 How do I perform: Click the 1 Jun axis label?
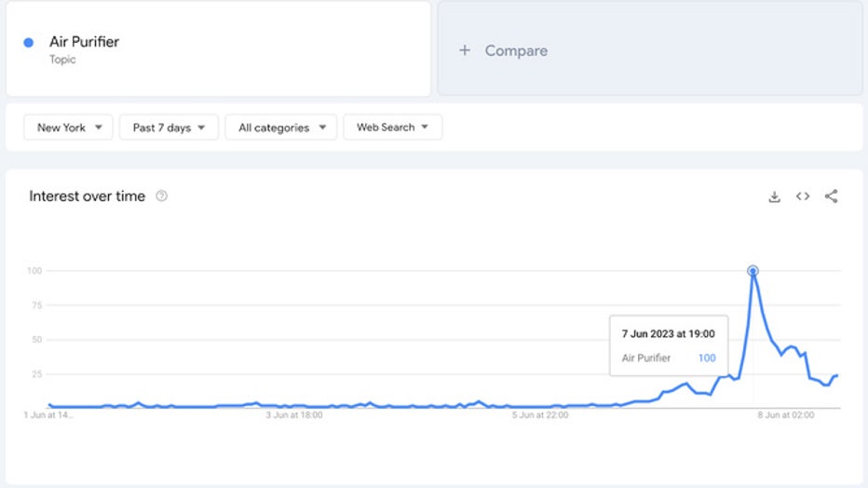pyautogui.click(x=48, y=415)
